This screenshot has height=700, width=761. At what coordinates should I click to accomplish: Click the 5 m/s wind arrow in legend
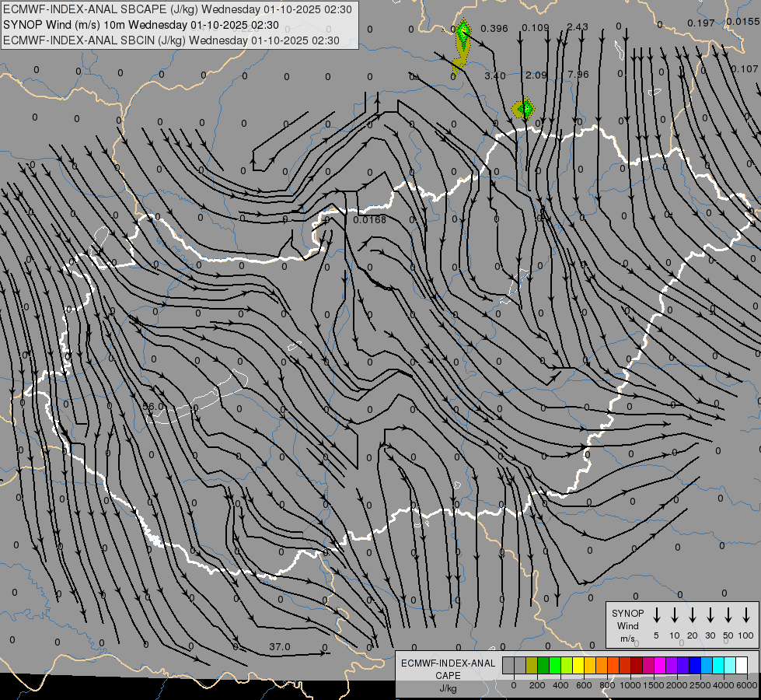657,615
